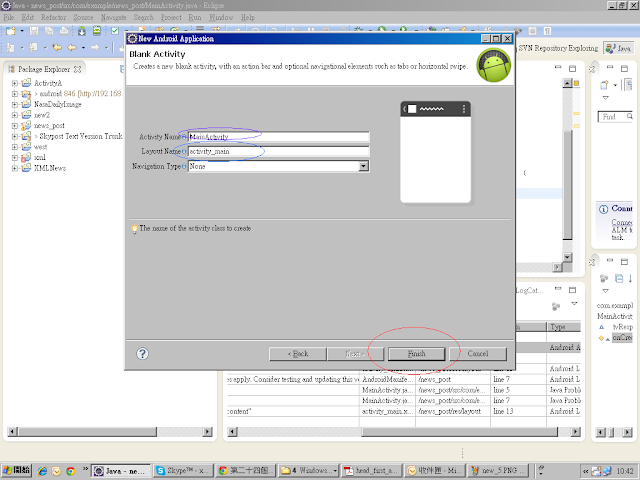Click the Save All icon in the toolbar
This screenshot has width=640, height=480.
coord(49,31)
